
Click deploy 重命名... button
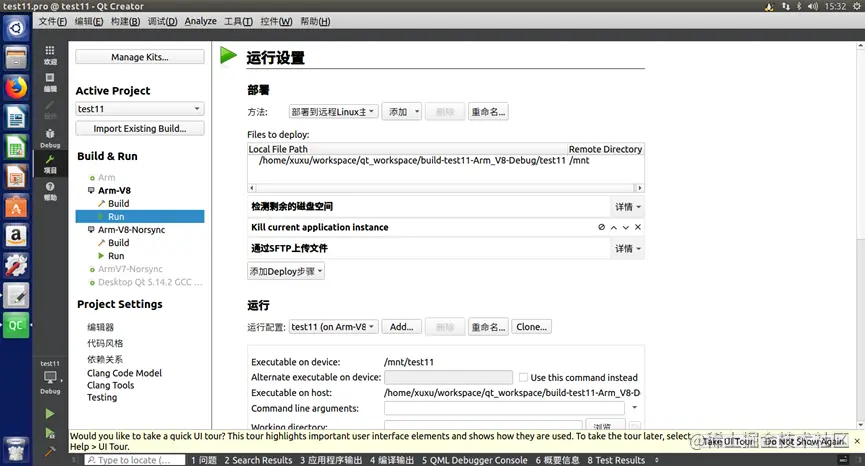click(488, 112)
